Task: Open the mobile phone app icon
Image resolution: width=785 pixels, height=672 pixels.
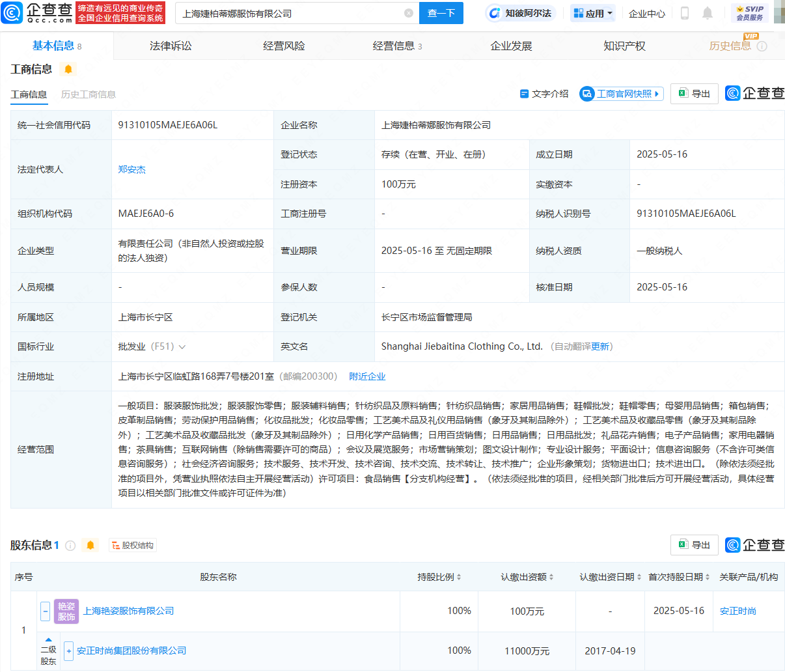Action: point(685,13)
